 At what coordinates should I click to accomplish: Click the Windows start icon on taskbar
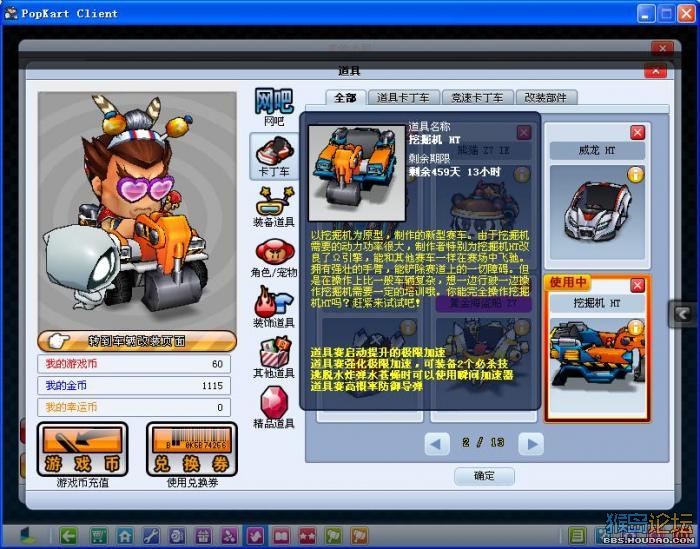(28, 535)
